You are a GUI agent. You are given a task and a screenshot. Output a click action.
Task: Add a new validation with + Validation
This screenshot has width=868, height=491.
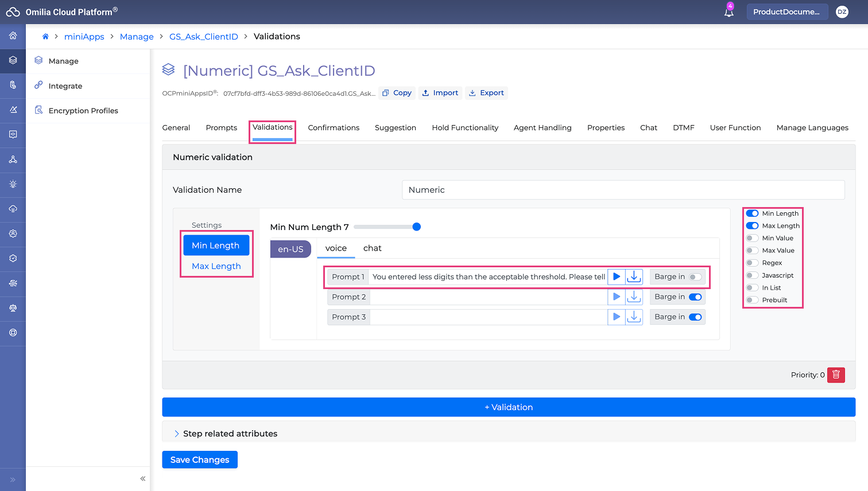click(509, 407)
